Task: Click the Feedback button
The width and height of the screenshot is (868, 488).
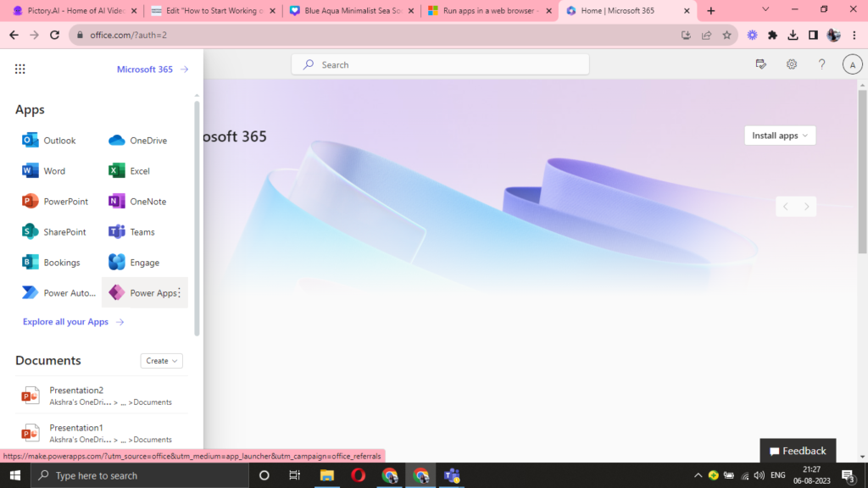Action: click(x=798, y=451)
